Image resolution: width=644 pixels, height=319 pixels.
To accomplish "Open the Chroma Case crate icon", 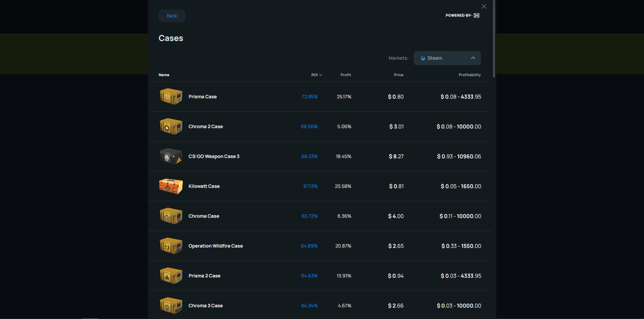I will click(171, 216).
